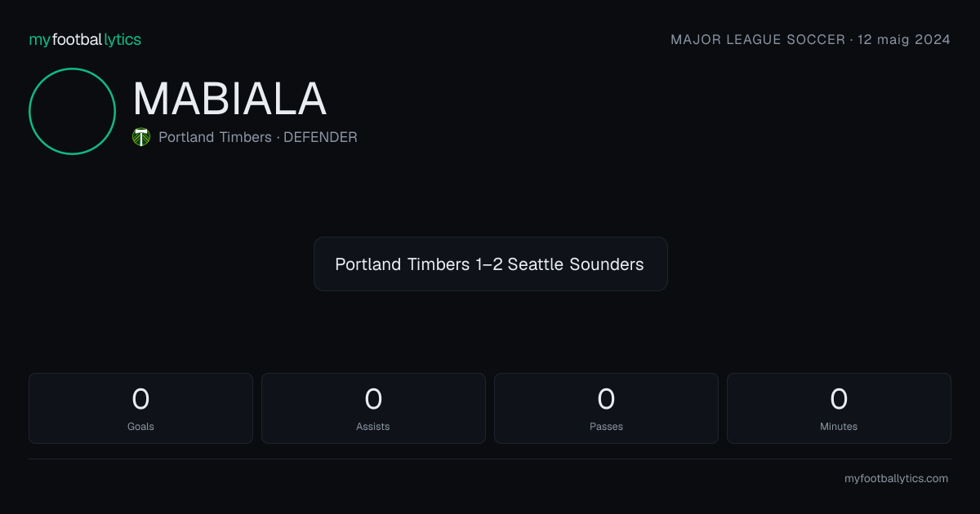Click the zero value above Goals
The height and width of the screenshot is (514, 980).
tap(140, 399)
